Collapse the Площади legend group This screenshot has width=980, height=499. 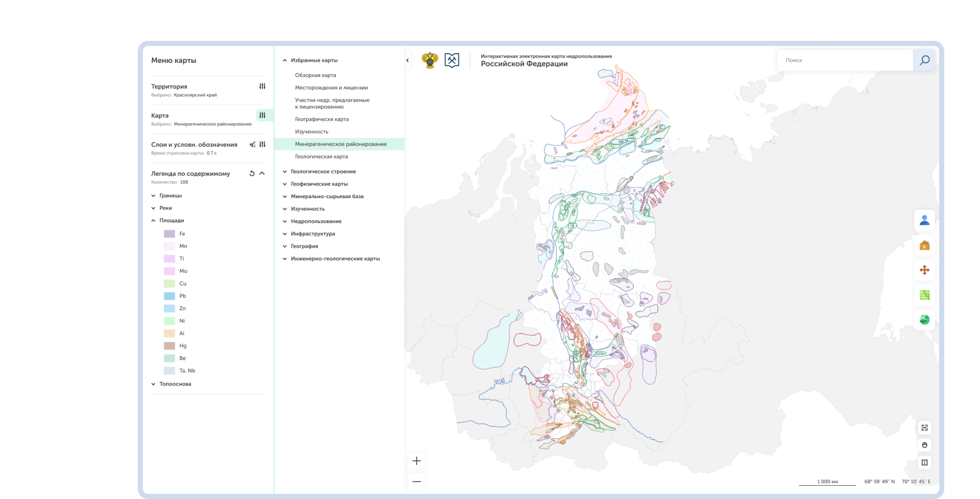pos(154,221)
